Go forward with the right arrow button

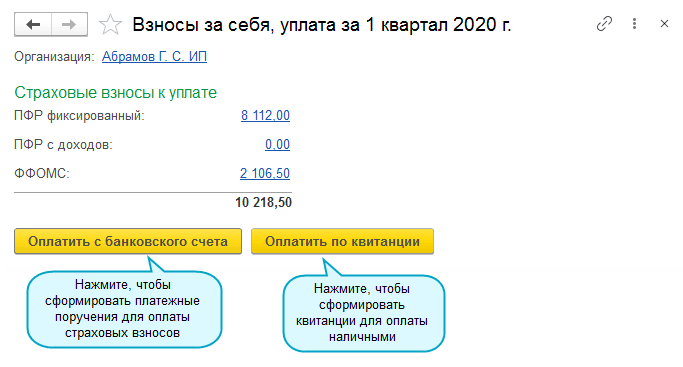[69, 24]
